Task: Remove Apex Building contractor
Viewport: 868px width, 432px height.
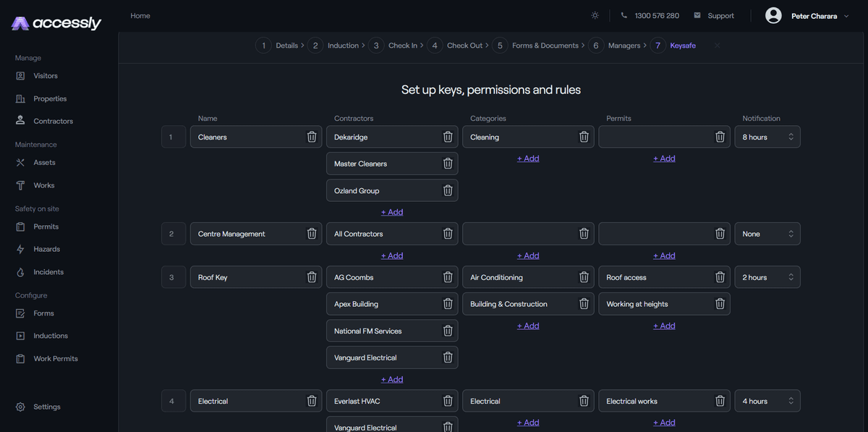Action: click(448, 304)
